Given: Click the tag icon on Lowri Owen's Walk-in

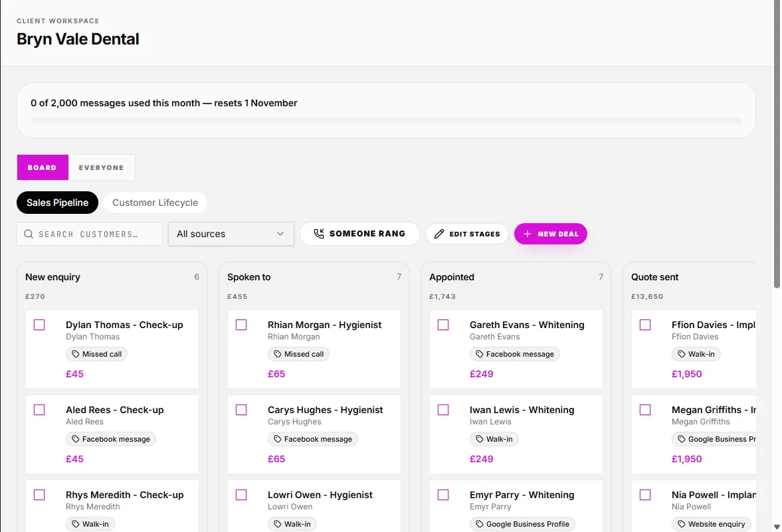Looking at the screenshot, I should tap(277, 524).
